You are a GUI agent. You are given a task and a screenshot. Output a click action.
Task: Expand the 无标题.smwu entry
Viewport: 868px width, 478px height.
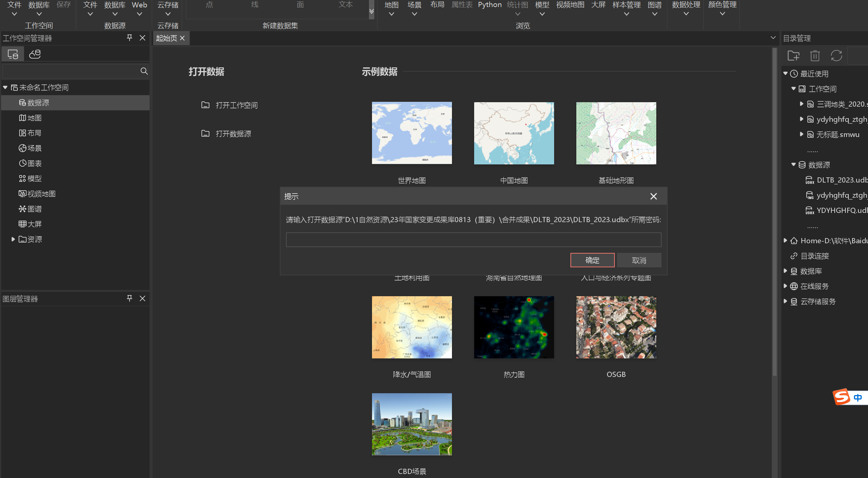[x=801, y=134]
